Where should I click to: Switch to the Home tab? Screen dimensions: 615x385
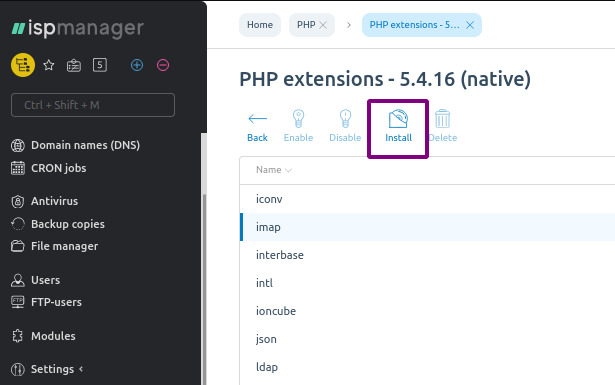(x=260, y=25)
